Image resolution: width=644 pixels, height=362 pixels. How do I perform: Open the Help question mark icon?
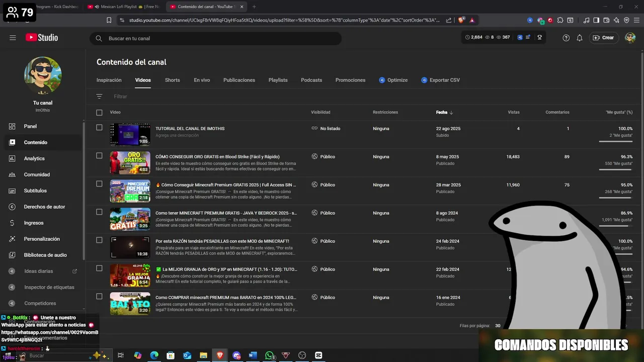(x=566, y=38)
